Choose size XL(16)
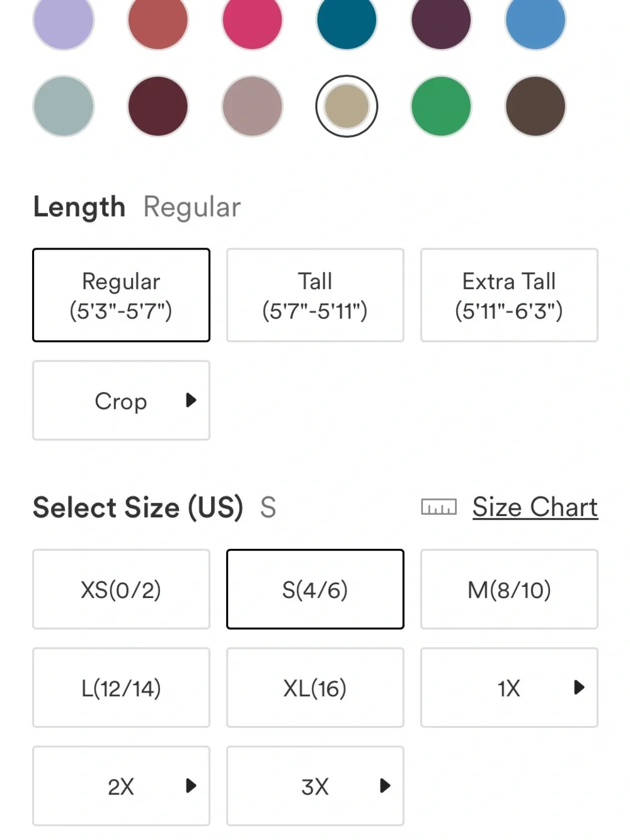The height and width of the screenshot is (840, 630). click(x=315, y=688)
